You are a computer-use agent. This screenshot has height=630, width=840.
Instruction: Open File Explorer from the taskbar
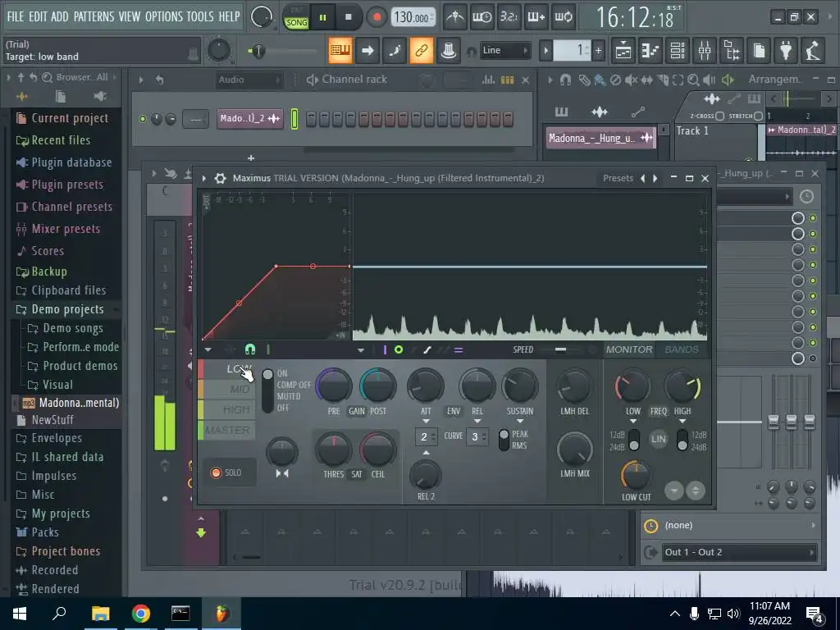[x=100, y=614]
